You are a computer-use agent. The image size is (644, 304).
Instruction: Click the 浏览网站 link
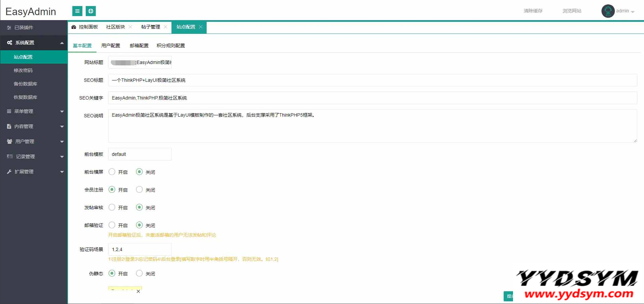pyautogui.click(x=572, y=11)
